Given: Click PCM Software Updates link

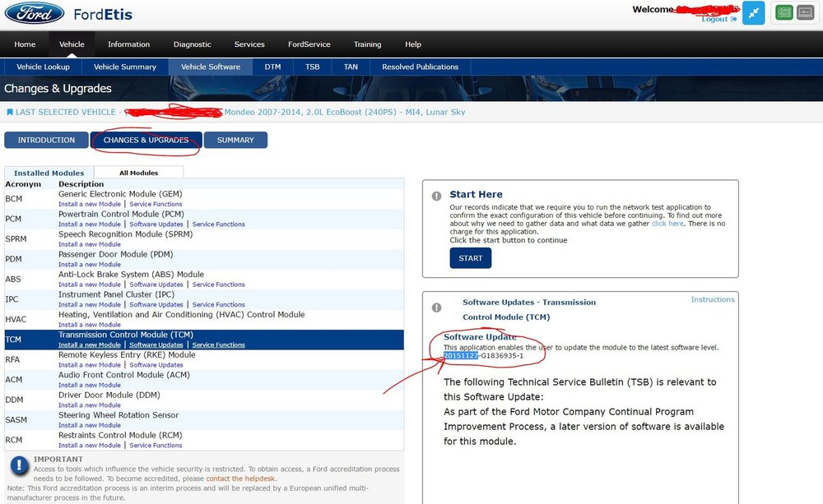Looking at the screenshot, I should point(156,224).
